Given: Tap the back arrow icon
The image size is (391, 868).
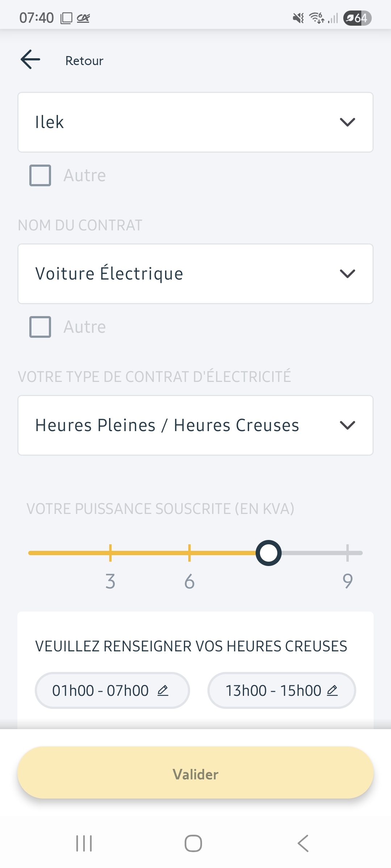Looking at the screenshot, I should click(x=30, y=60).
